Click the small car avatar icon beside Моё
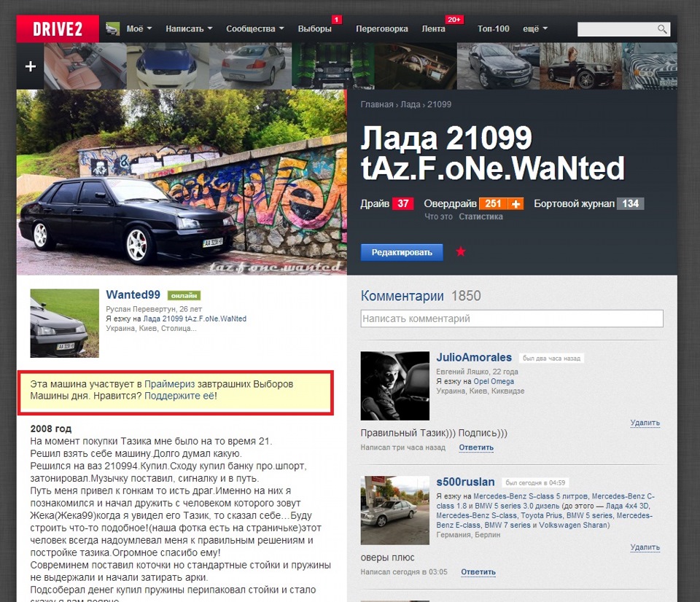The width and height of the screenshot is (700, 602). (112, 28)
